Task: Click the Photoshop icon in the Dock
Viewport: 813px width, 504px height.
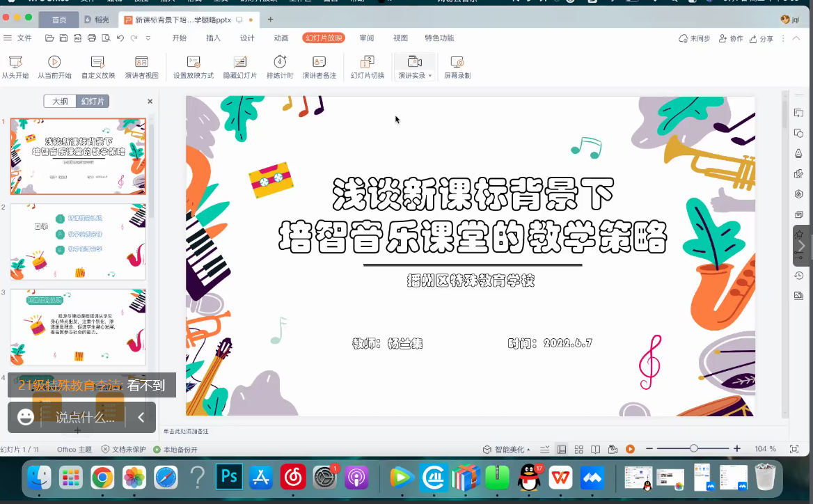Action: [x=229, y=478]
